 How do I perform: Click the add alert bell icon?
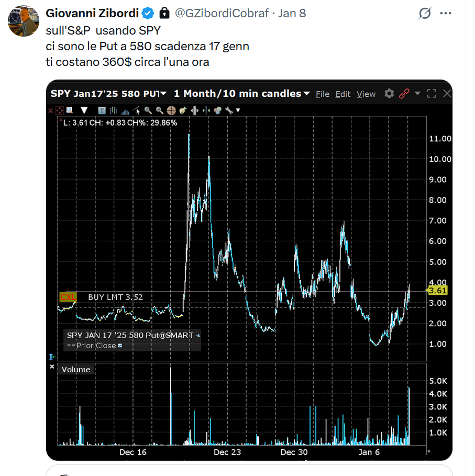pyautogui.click(x=183, y=110)
